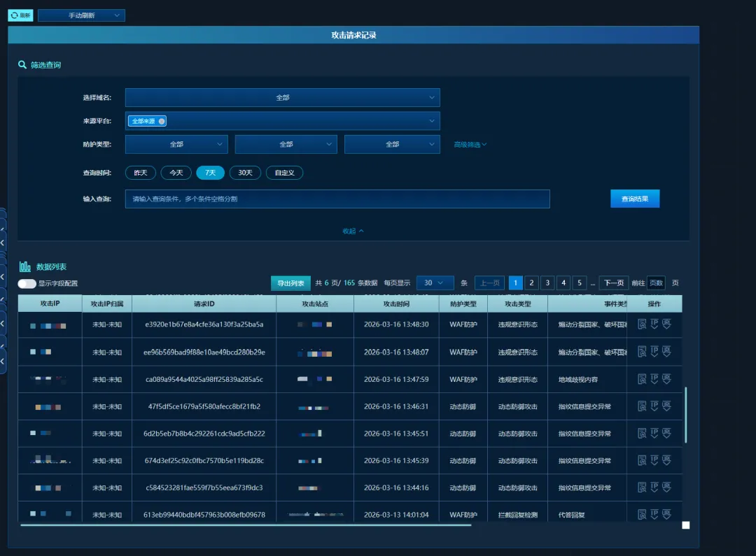Click the 导出列表 export button
This screenshot has width=756, height=556.
coord(290,283)
